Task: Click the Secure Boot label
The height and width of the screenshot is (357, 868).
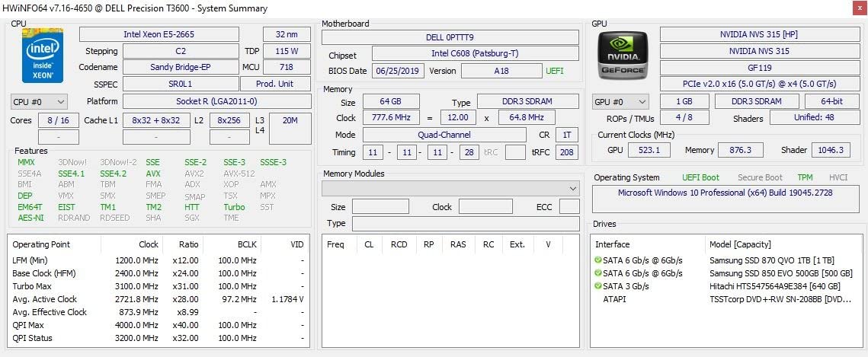Action: [x=760, y=177]
